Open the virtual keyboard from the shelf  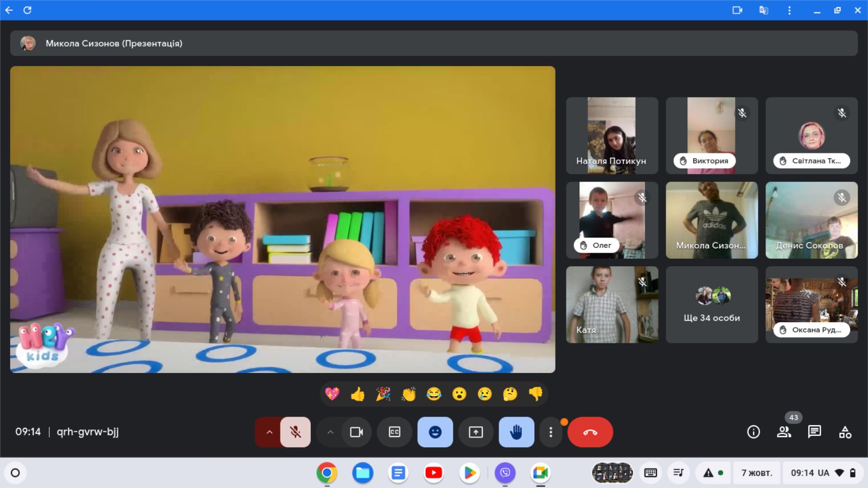(650, 473)
